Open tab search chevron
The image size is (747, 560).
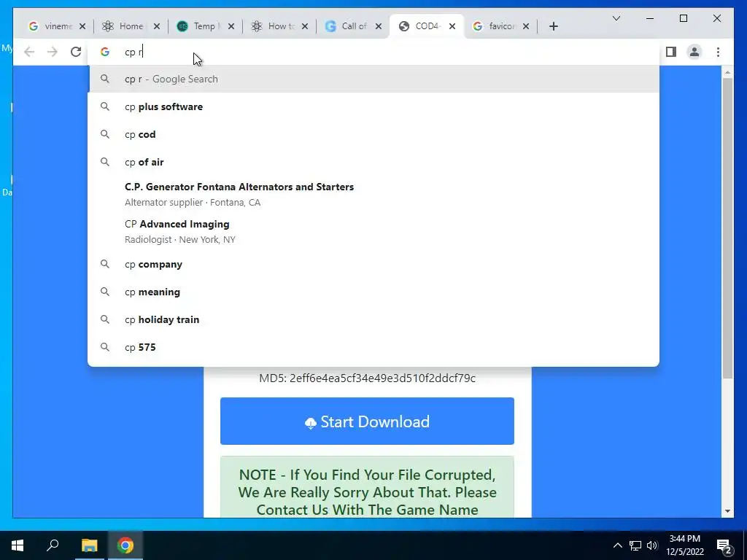click(x=616, y=18)
